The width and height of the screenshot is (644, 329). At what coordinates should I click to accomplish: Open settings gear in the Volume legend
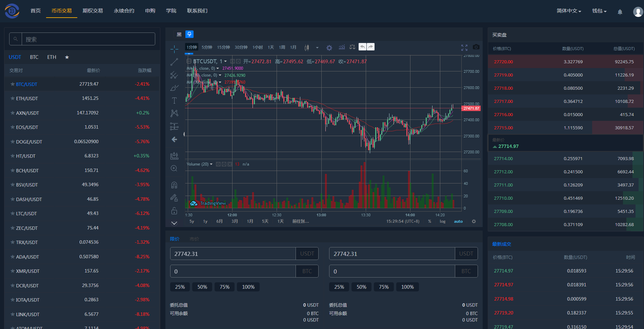(224, 164)
